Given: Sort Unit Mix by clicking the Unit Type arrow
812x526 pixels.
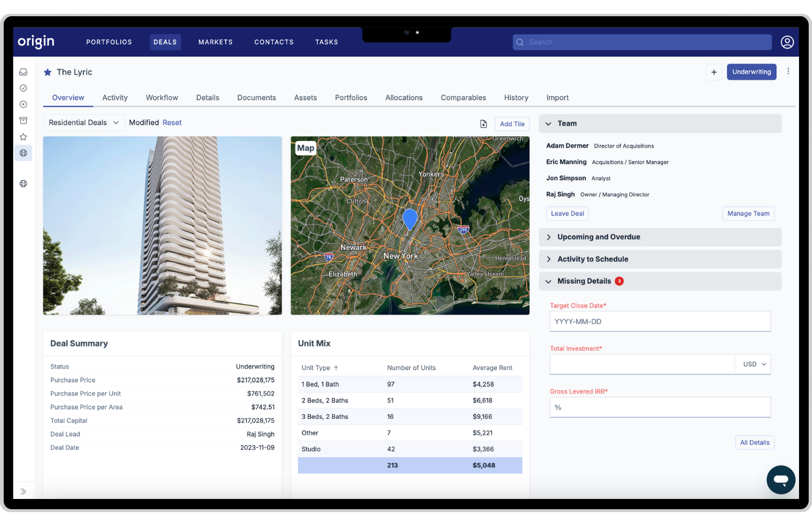Looking at the screenshot, I should [x=337, y=367].
